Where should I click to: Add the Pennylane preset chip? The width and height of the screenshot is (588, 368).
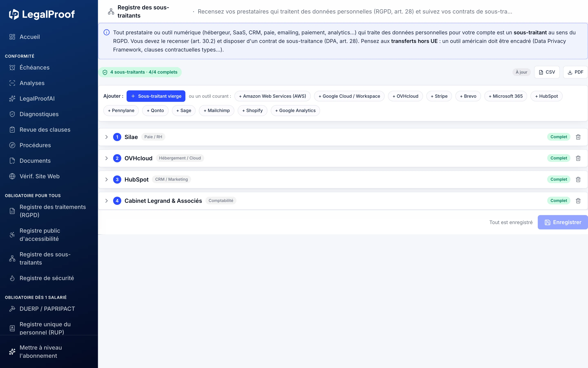(121, 110)
